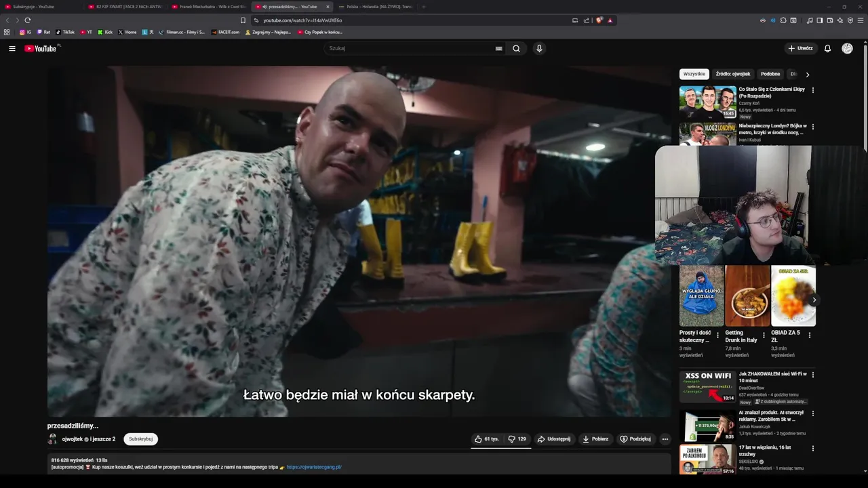The width and height of the screenshot is (868, 488).
Task: Open the IG bookmark
Action: 25,32
